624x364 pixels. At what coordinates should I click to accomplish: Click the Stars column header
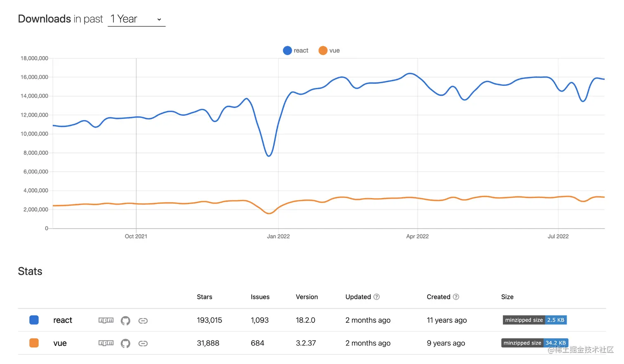click(204, 297)
